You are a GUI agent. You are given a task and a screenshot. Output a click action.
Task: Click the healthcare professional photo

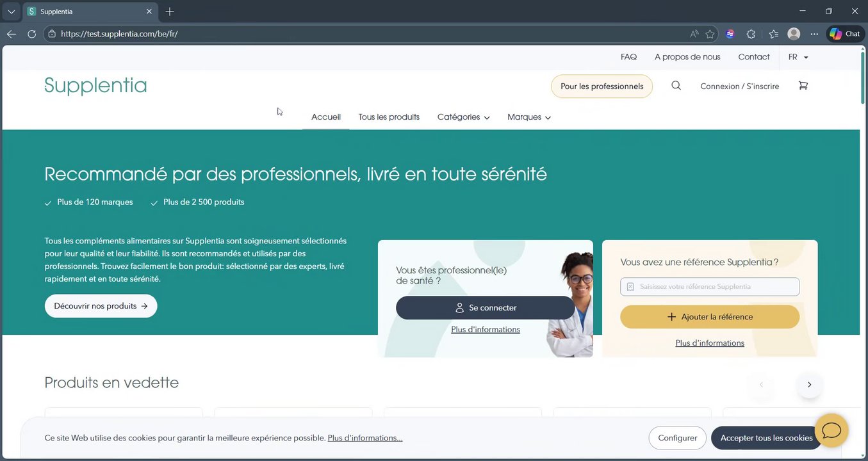569,304
